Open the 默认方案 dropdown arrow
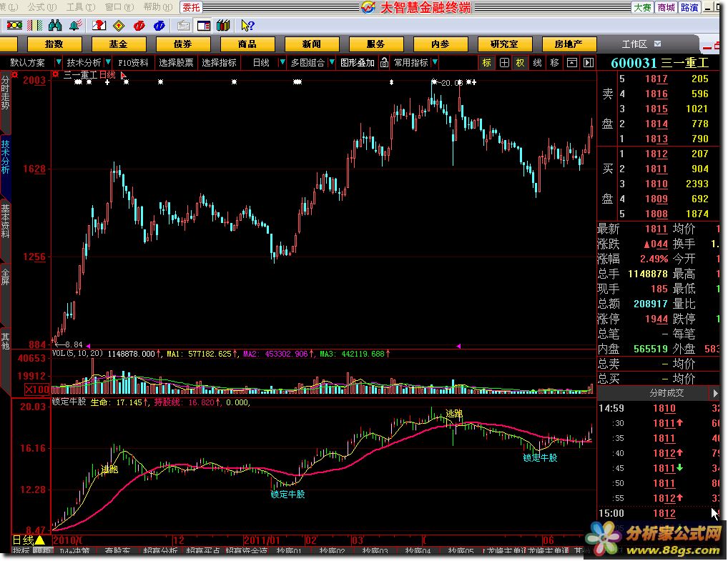This screenshot has height=561, width=728. point(58,61)
